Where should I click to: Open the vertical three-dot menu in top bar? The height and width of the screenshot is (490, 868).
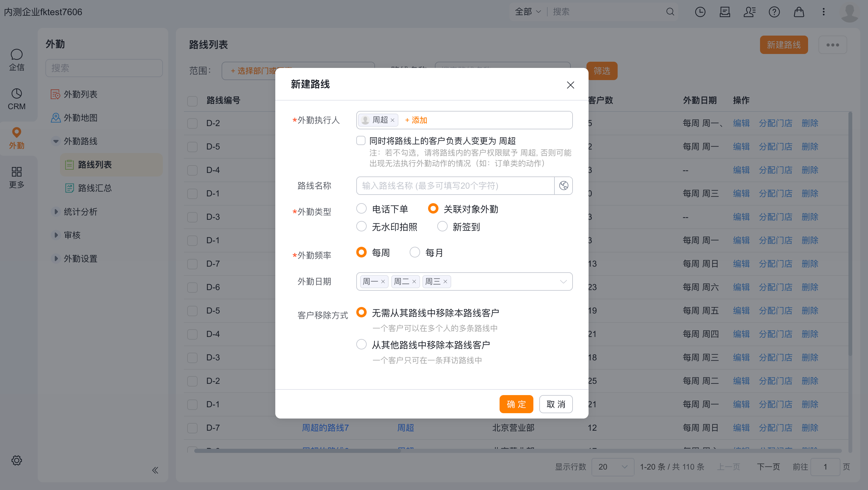(x=824, y=12)
